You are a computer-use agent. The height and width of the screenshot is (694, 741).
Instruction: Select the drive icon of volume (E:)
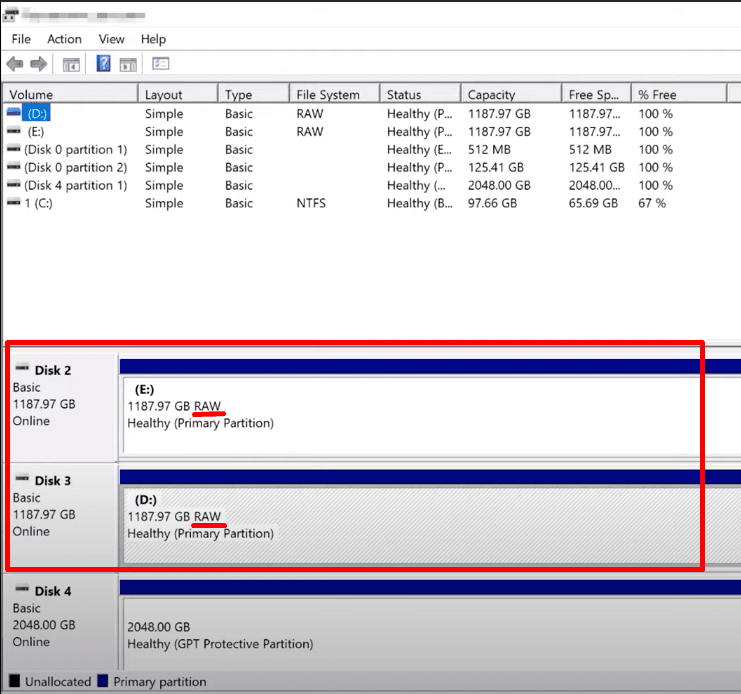[x=13, y=131]
